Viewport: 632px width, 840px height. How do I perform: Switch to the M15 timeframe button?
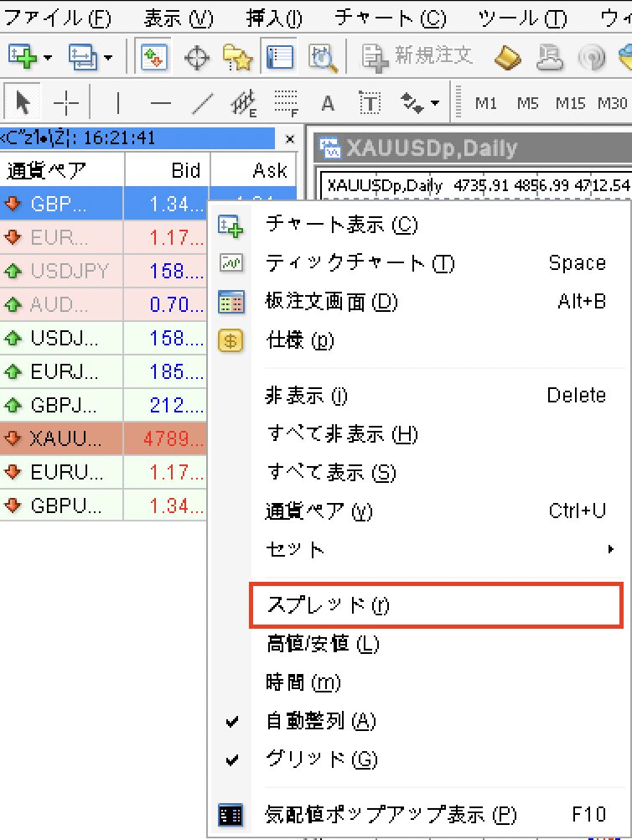point(570,103)
